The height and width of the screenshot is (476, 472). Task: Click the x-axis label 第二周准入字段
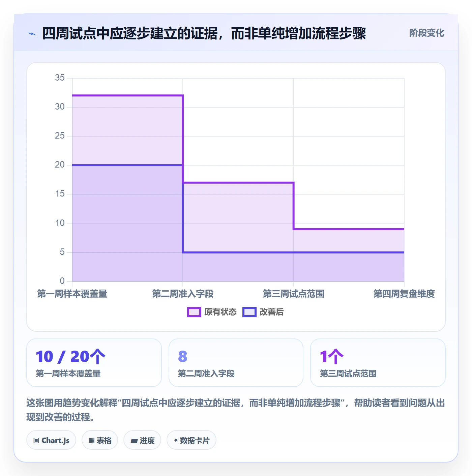(x=183, y=294)
